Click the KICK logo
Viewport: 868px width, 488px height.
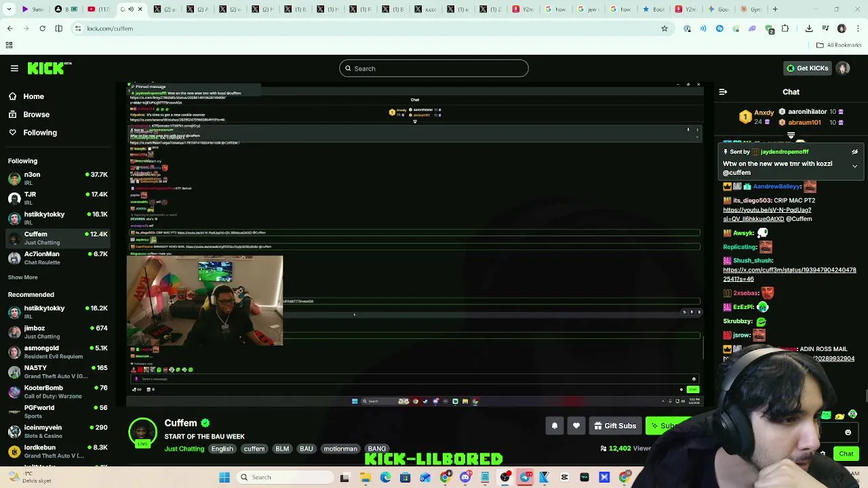50,68
